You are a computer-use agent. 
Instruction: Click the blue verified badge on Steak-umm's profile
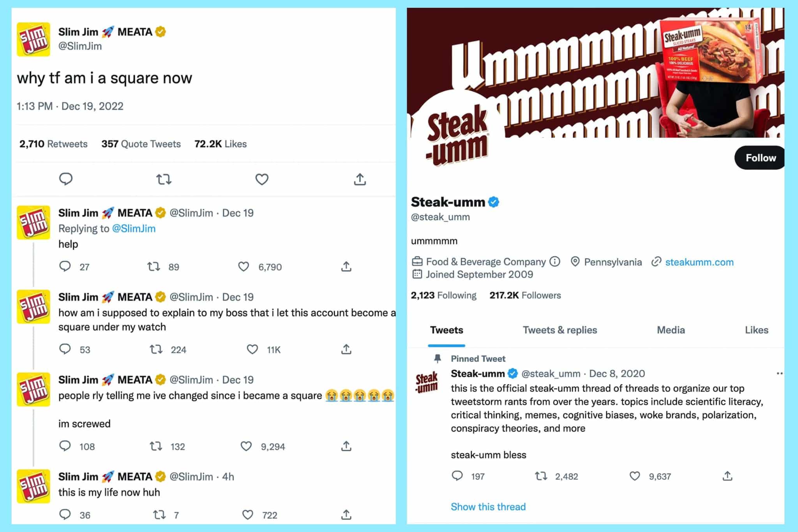click(x=494, y=202)
